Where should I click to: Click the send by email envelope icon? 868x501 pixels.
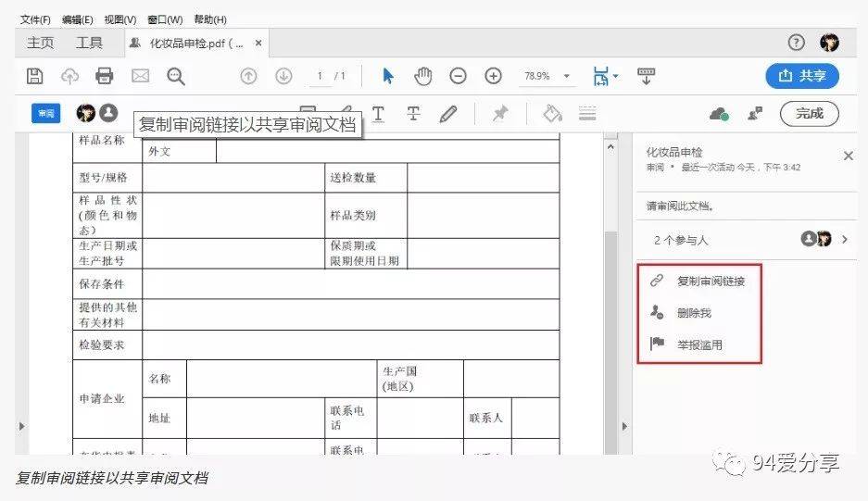(140, 76)
